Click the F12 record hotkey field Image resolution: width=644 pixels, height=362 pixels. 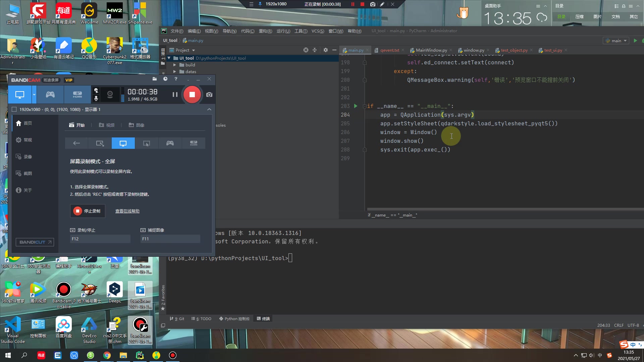click(x=100, y=239)
